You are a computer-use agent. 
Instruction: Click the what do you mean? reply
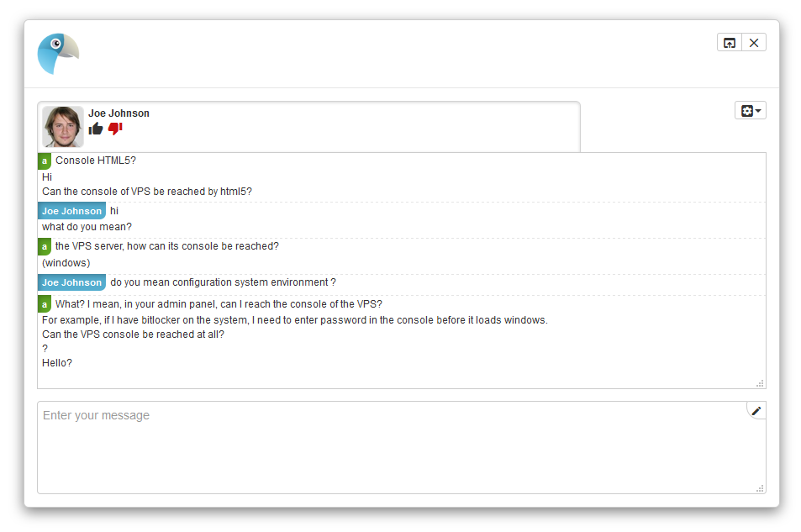coord(87,227)
